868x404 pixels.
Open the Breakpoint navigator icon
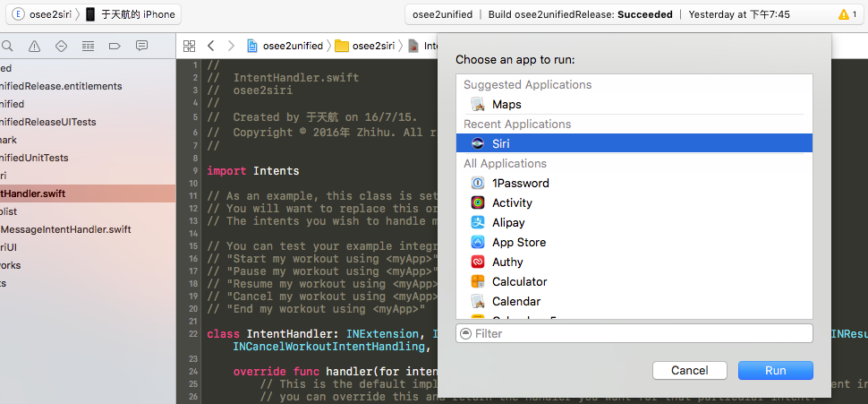(115, 46)
